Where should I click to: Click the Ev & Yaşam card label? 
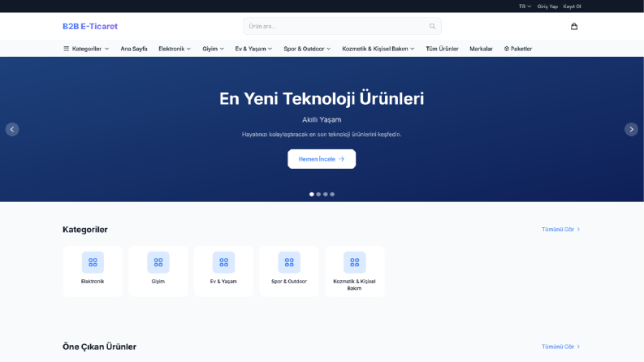coord(223,282)
